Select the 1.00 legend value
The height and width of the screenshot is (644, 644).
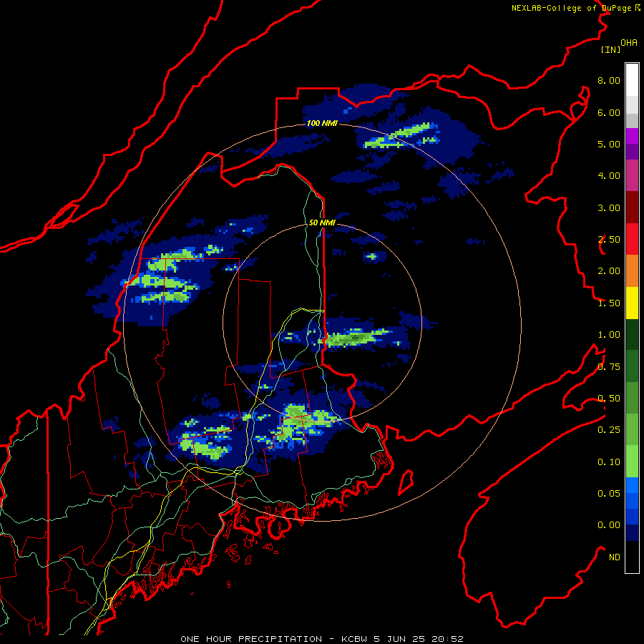(609, 335)
